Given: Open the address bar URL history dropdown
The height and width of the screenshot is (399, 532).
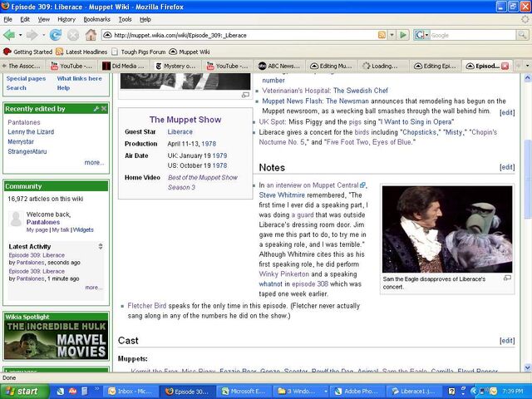Looking at the screenshot, I should [x=392, y=35].
